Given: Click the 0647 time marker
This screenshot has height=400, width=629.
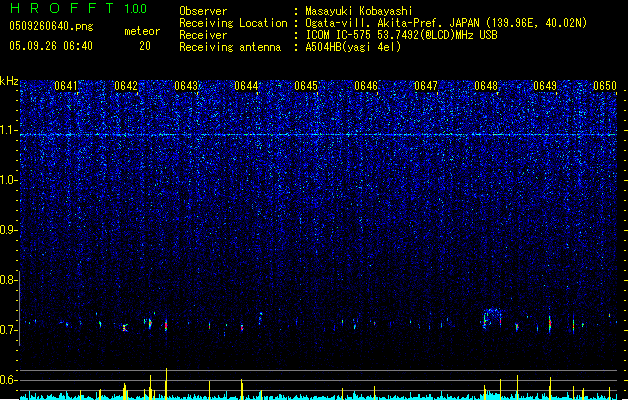Looking at the screenshot, I should 426,86.
